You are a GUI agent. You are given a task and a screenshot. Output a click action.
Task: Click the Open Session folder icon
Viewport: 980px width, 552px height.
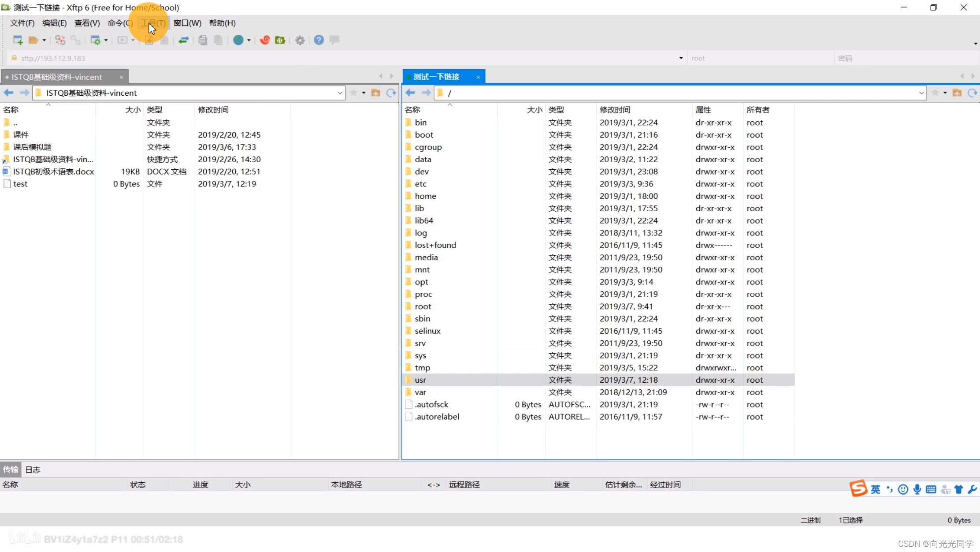click(x=33, y=40)
